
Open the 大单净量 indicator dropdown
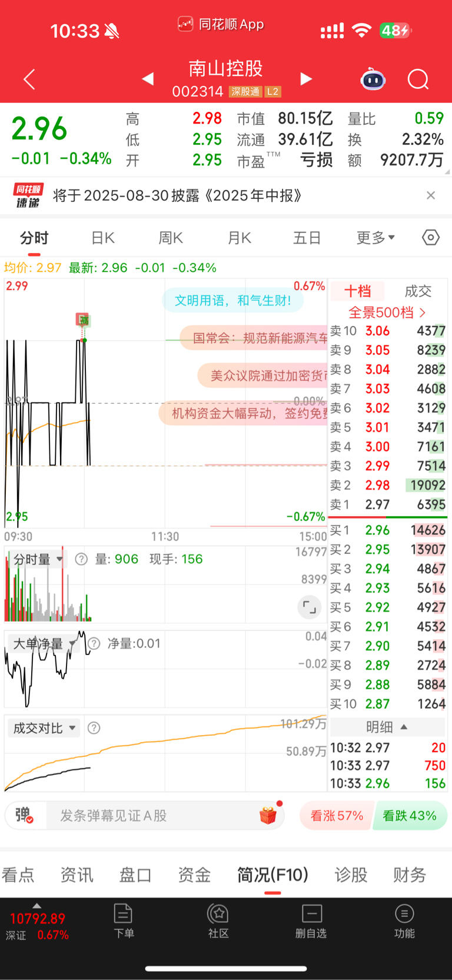(x=44, y=643)
